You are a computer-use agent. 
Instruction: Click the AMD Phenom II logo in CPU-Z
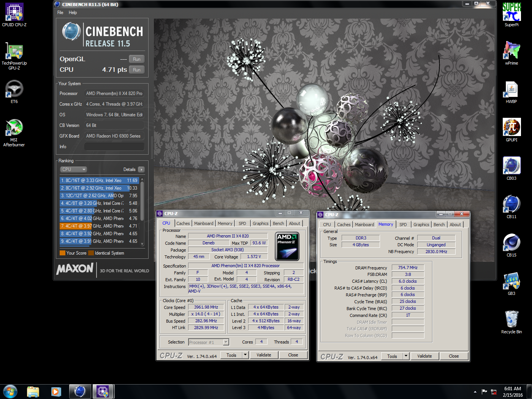pos(287,246)
